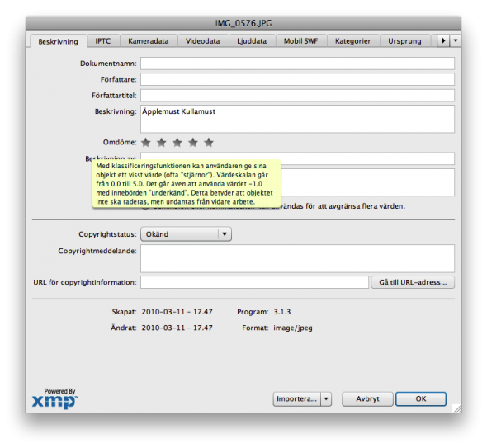Screen dimensions: 487x448
Task: Expand the Importera options arrow
Action: (326, 399)
